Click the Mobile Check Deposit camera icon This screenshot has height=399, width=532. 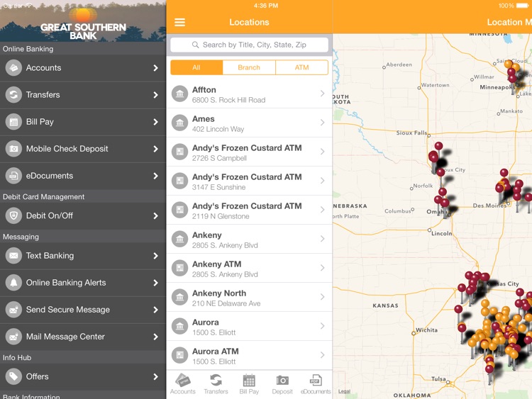pos(13,149)
